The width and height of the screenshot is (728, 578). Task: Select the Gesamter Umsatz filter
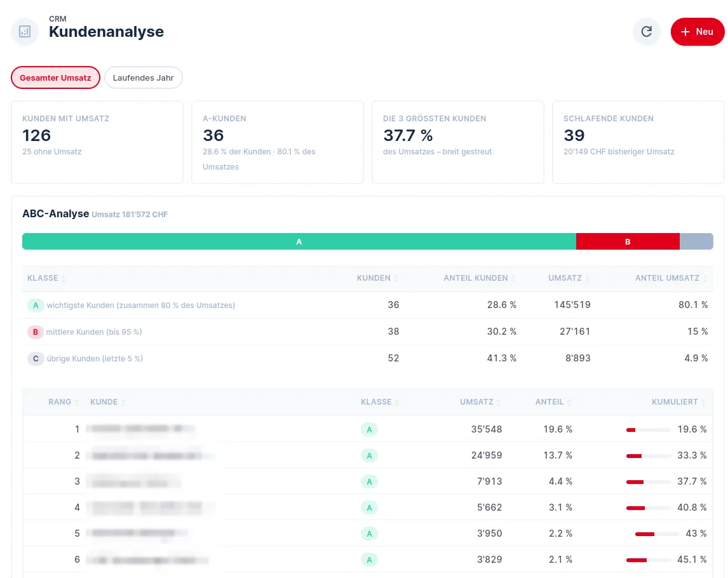55,77
